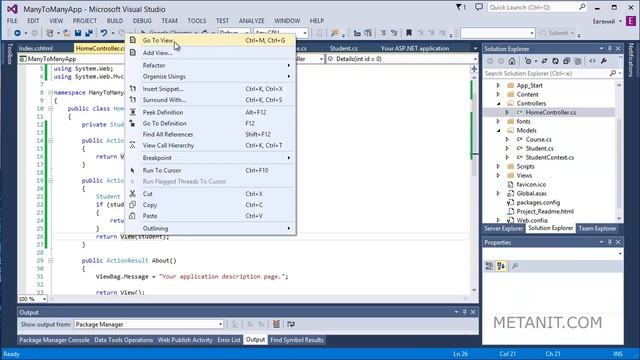Click the New Project toolbar icon
Image resolution: width=640 pixels, height=360 pixels.
click(x=50, y=33)
